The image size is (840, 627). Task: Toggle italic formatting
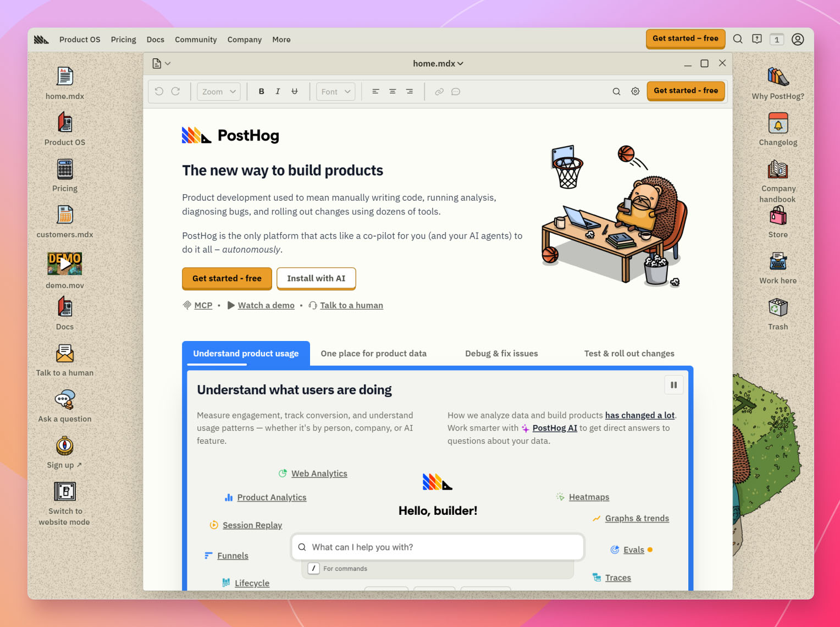pos(278,91)
